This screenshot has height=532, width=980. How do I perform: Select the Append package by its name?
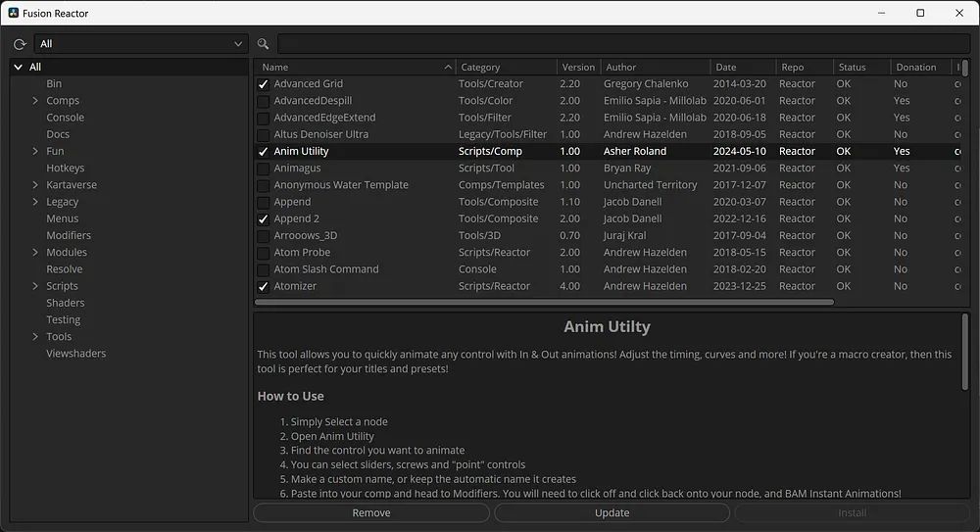[292, 202]
